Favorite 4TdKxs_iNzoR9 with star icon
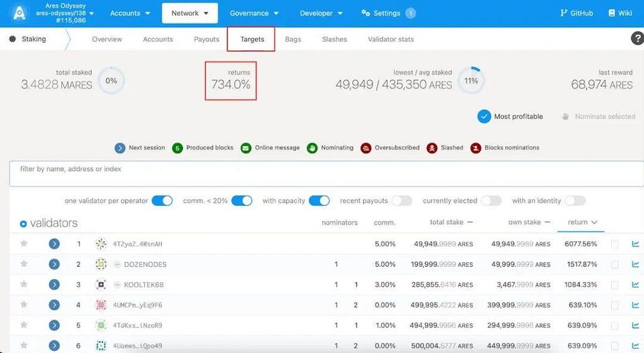Image resolution: width=644 pixels, height=353 pixels. (24, 325)
